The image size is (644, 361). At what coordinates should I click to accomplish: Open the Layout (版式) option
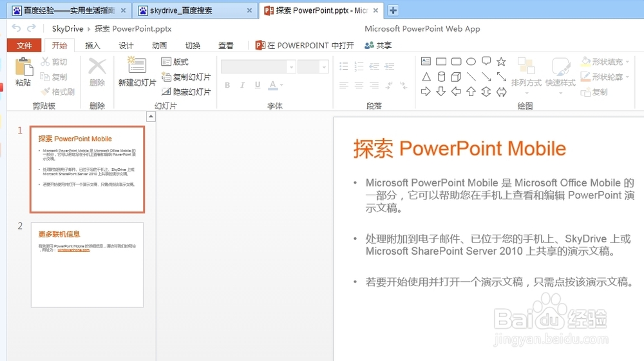[x=175, y=62]
